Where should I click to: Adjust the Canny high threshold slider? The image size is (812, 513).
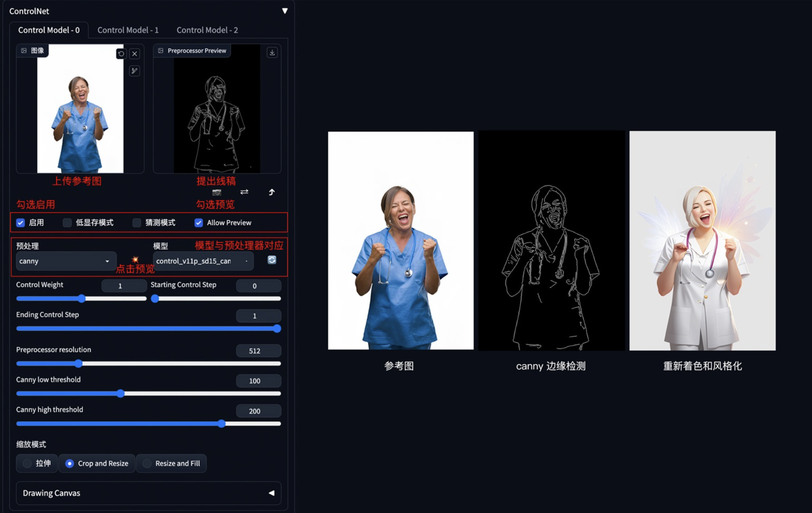(149, 424)
